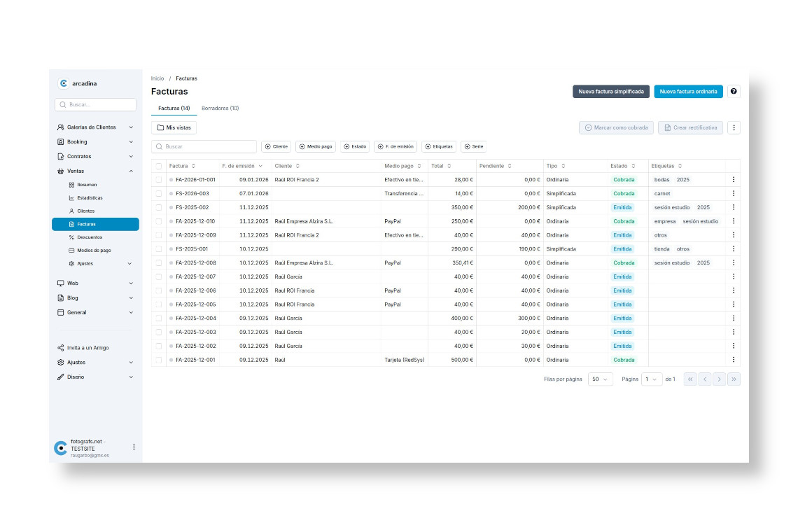Open the three-dot actions menu beside Crear rectificativa
798x532 pixels.
733,127
